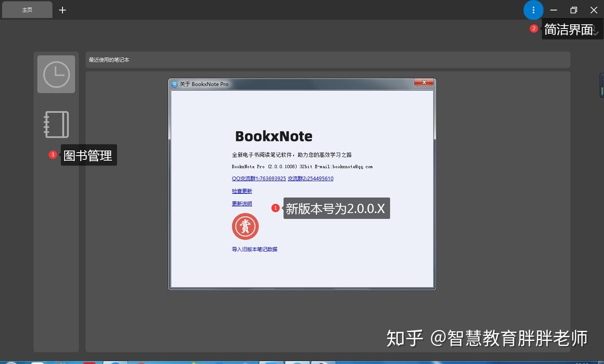Click the 检查更新 link
Screen dimensions: 604x364
click(x=242, y=191)
